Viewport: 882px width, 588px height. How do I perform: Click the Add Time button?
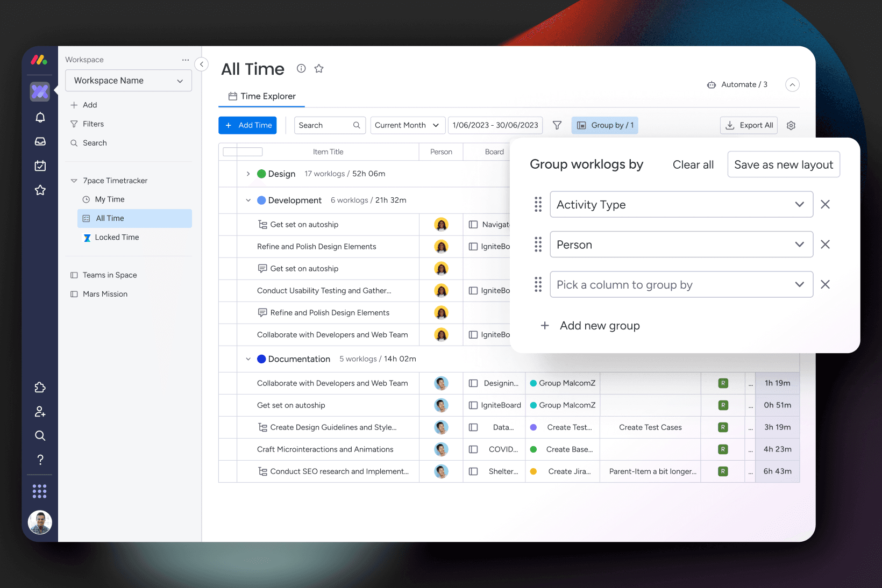pos(247,125)
